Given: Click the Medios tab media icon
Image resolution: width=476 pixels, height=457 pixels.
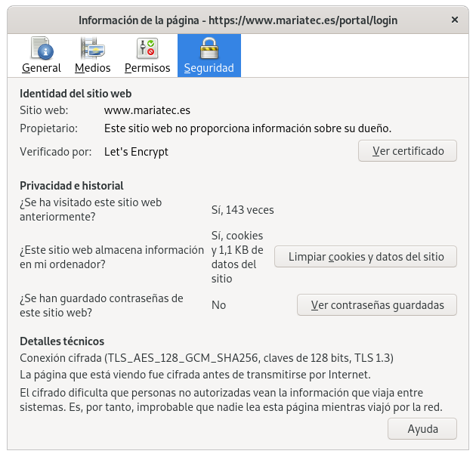Looking at the screenshot, I should [92, 49].
